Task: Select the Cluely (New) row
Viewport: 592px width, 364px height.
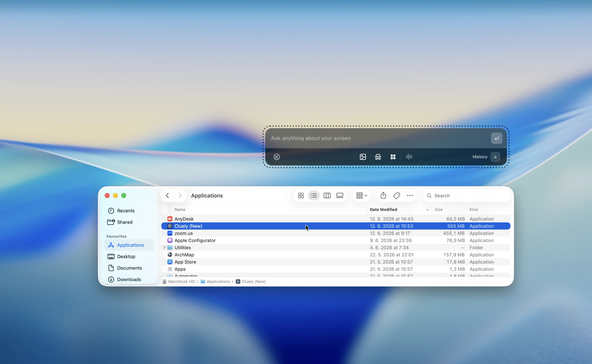Action: (336, 226)
